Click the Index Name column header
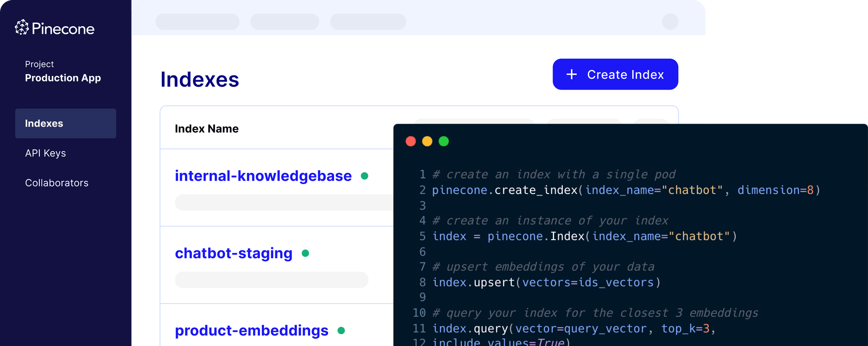The height and width of the screenshot is (346, 868). point(207,129)
